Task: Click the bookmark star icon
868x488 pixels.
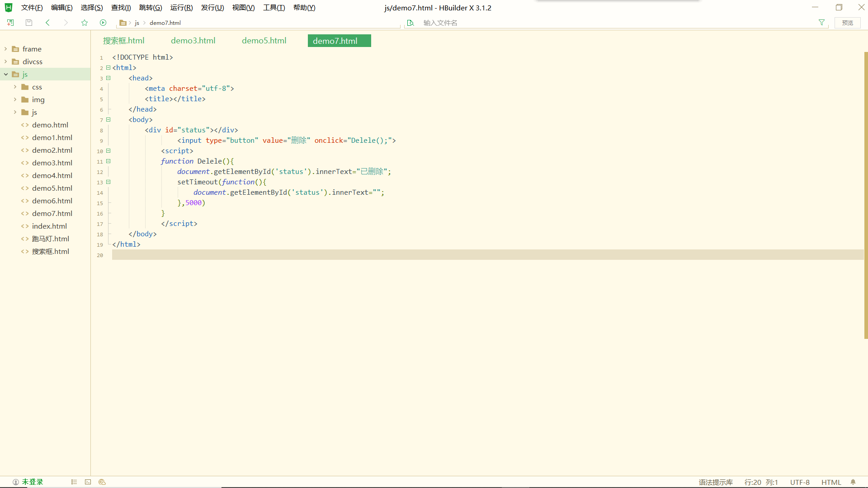Action: point(85,23)
